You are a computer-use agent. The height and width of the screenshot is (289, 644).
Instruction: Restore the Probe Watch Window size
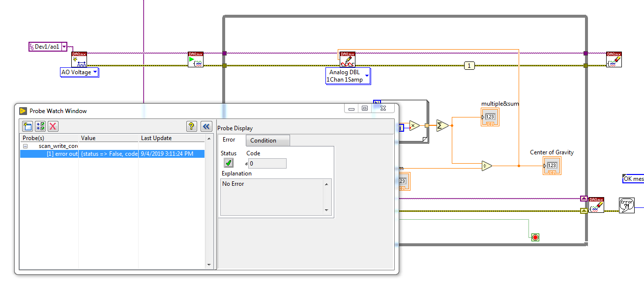(365, 109)
